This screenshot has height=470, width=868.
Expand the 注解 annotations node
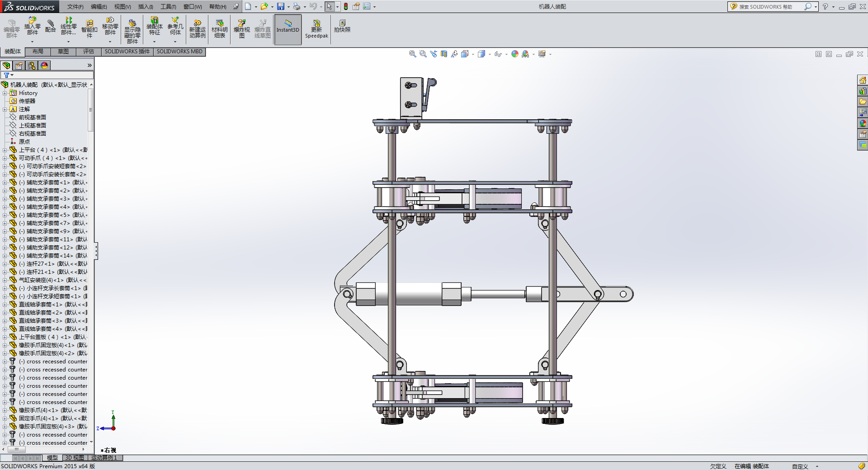tap(5, 109)
